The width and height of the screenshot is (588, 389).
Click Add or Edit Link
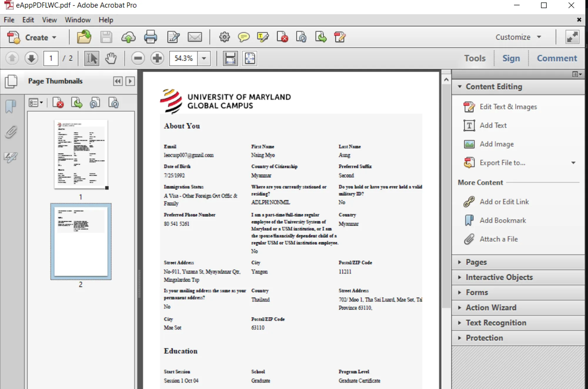[496, 202]
